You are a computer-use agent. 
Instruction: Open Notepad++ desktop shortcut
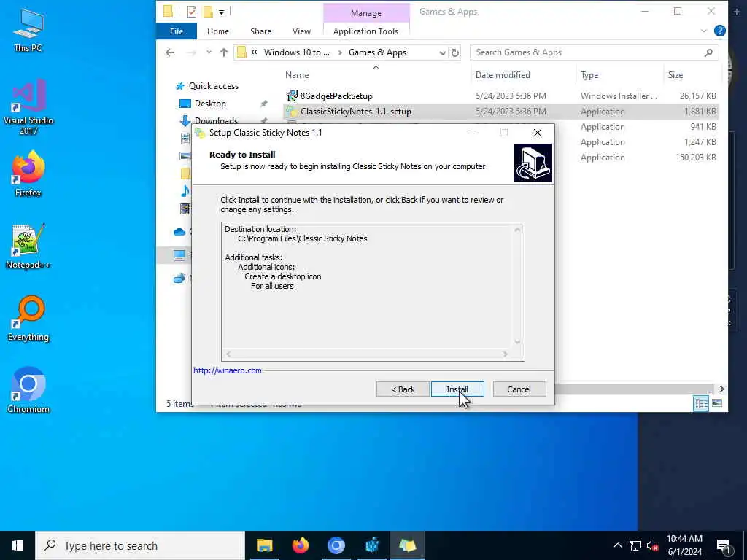(28, 246)
